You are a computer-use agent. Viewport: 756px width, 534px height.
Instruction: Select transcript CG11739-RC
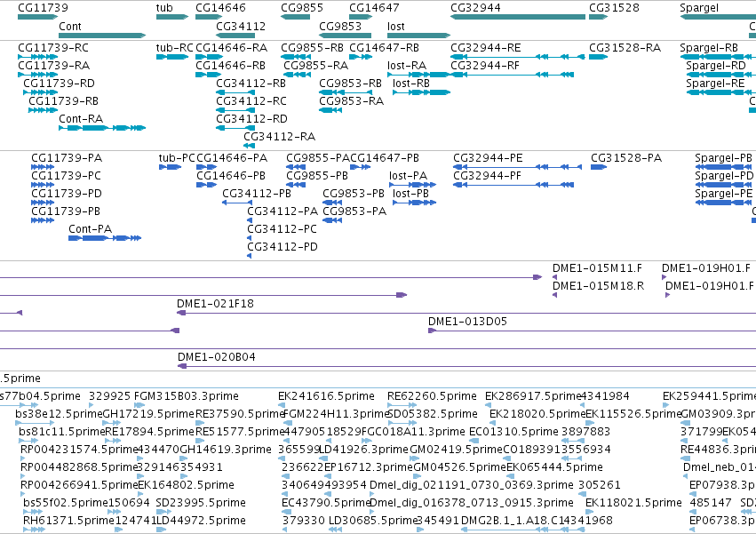(53, 48)
